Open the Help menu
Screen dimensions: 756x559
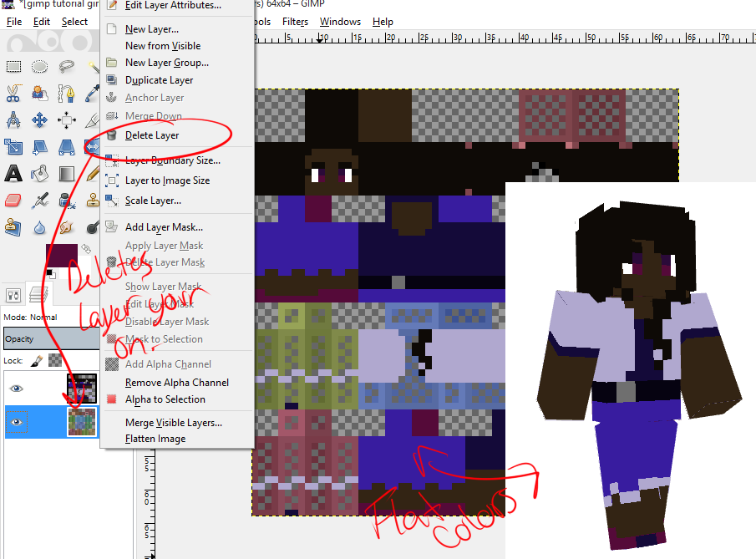pyautogui.click(x=383, y=22)
